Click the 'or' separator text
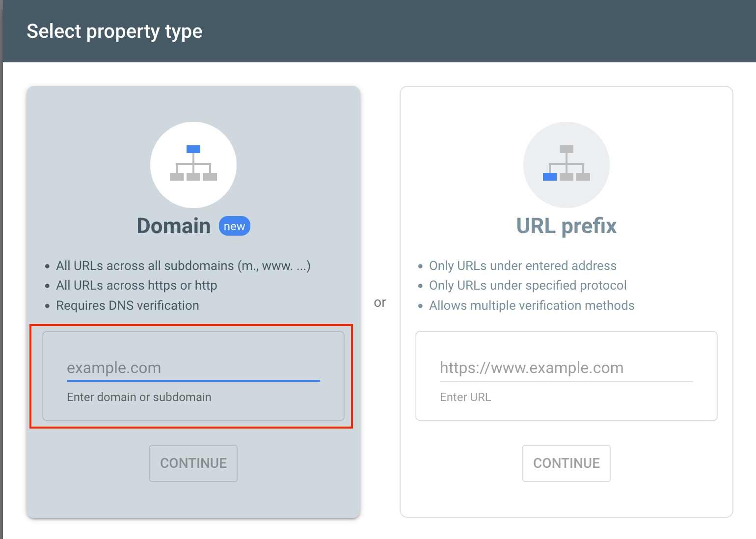Viewport: 756px width, 539px height. pos(380,302)
